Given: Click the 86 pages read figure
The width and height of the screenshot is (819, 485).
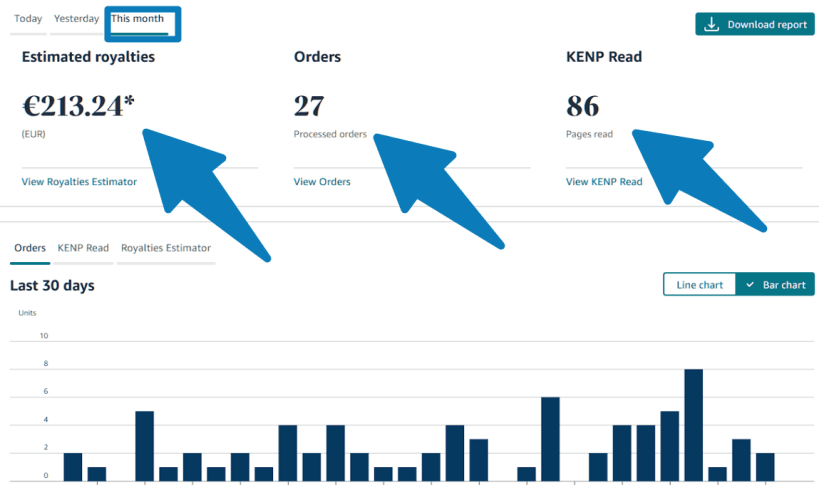Looking at the screenshot, I should 582,105.
